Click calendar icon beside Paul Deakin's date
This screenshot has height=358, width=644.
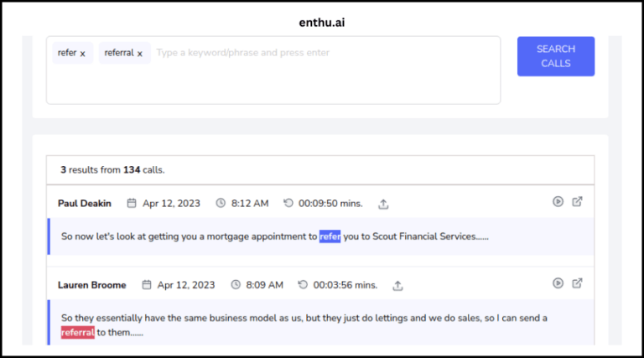tap(132, 203)
